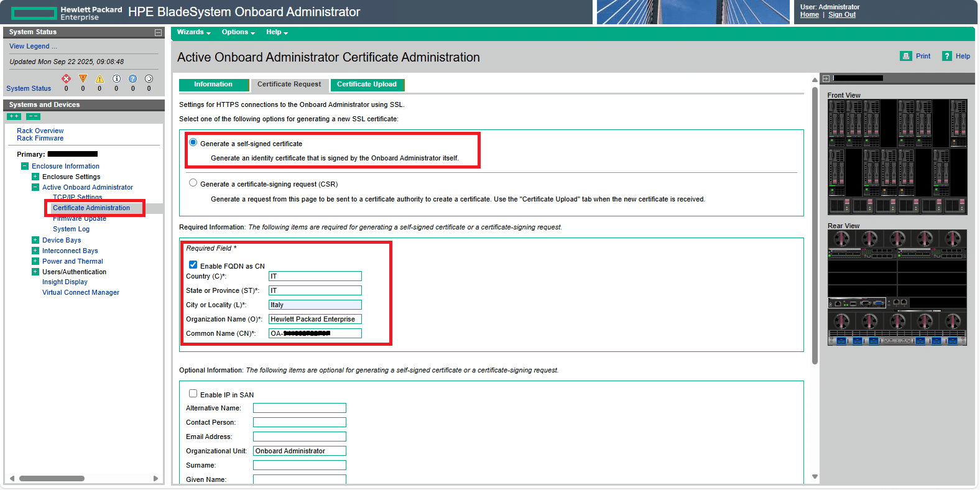Minimize the System Status panel
Image resolution: width=980 pixels, height=490 pixels.
(x=158, y=32)
